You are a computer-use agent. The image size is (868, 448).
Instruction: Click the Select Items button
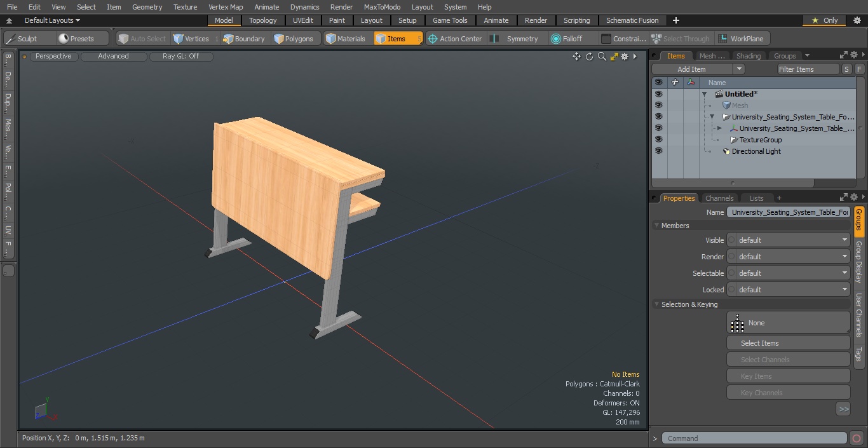[788, 343]
